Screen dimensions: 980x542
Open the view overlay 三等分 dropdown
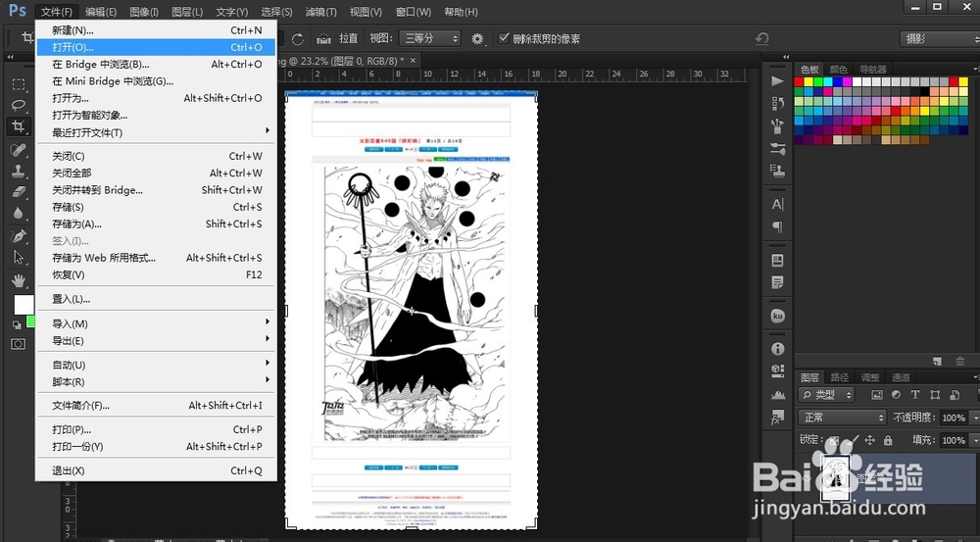click(430, 39)
